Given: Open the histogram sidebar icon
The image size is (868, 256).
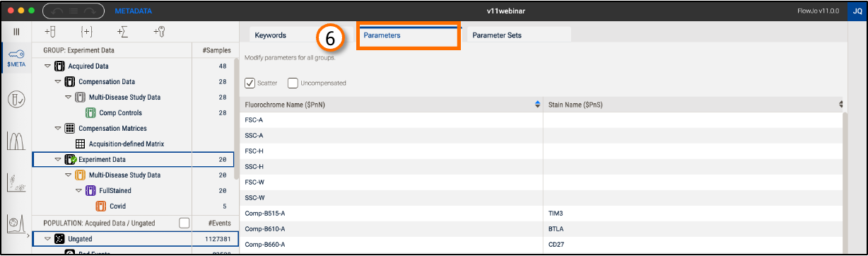Looking at the screenshot, I should 16,141.
